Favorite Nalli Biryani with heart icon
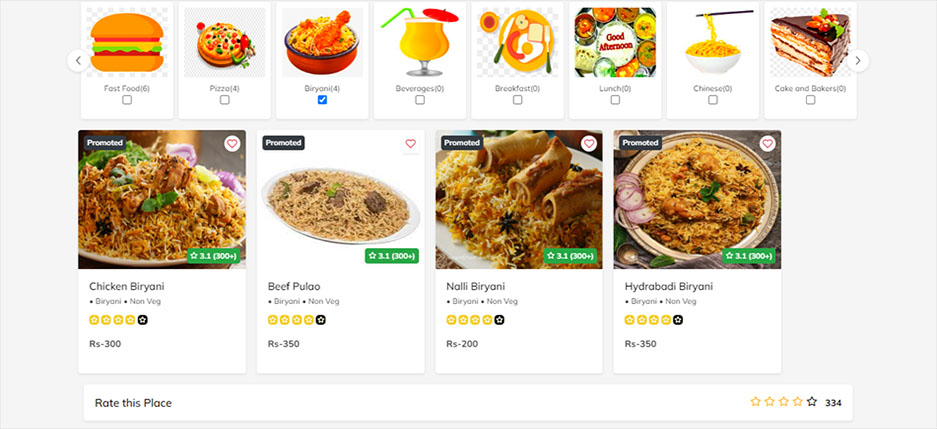 coord(589,144)
